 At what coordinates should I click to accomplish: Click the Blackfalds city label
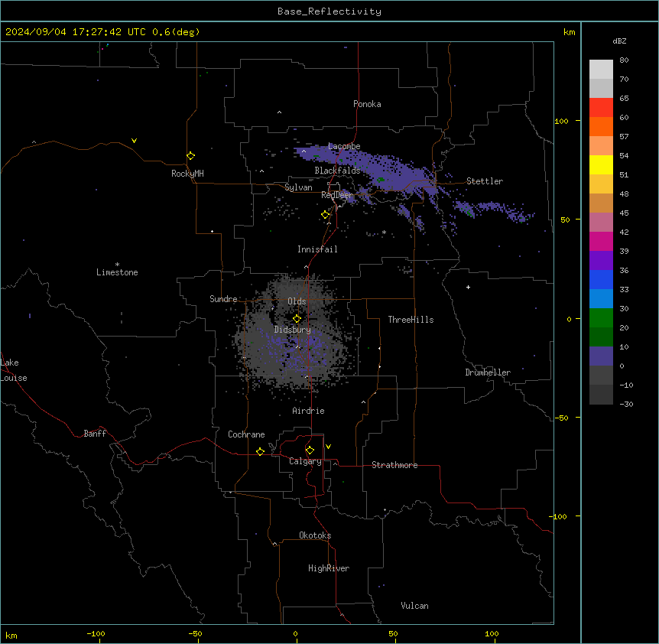337,171
